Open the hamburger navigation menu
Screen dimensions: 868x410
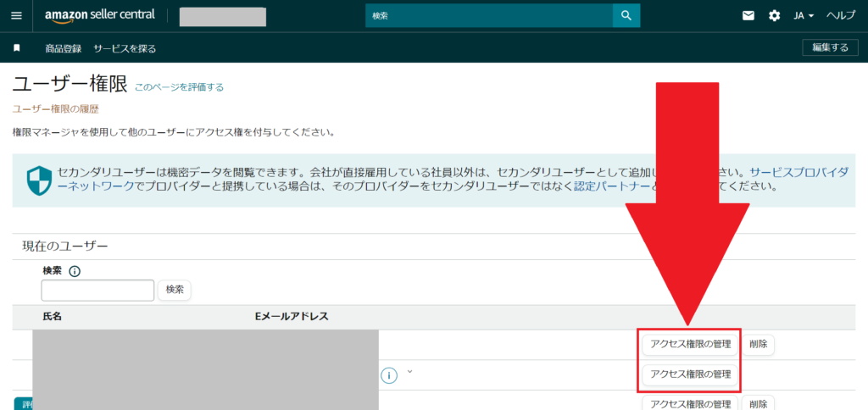(16, 15)
